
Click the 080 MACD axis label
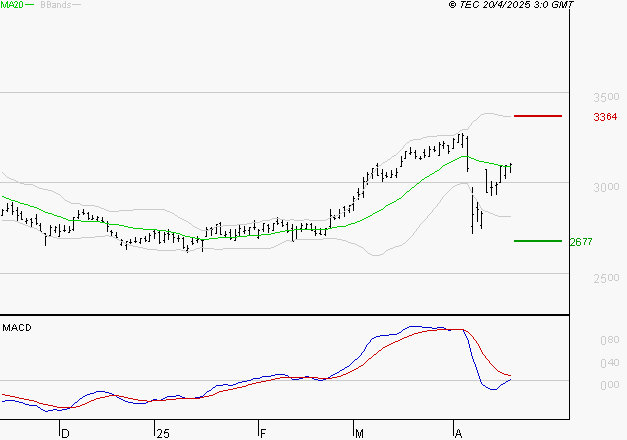(610, 340)
